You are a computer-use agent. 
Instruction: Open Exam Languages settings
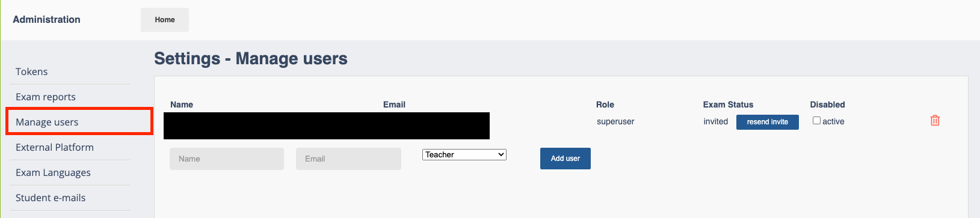(x=53, y=172)
